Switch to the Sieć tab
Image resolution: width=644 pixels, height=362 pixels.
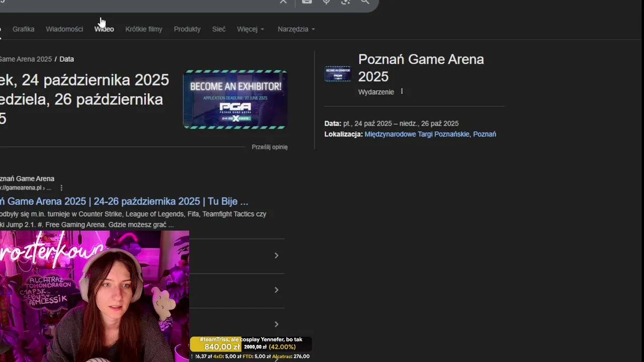click(219, 29)
